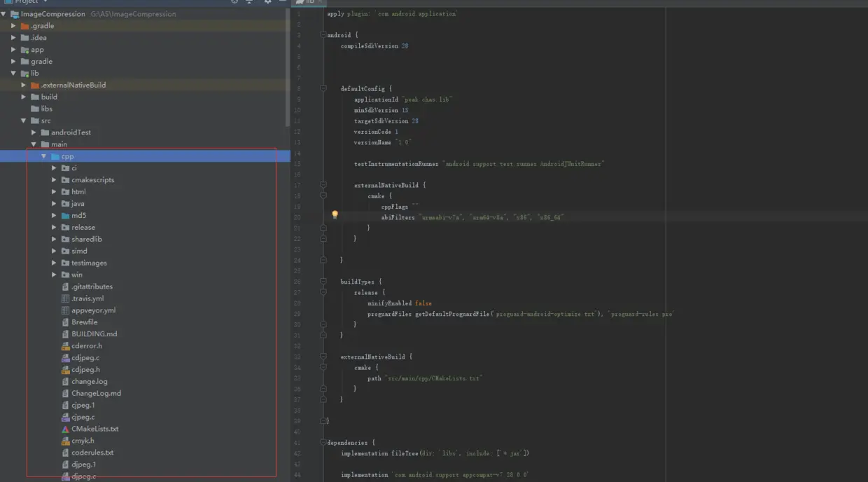Expand the release folder arrow
868x482 pixels.
55,227
